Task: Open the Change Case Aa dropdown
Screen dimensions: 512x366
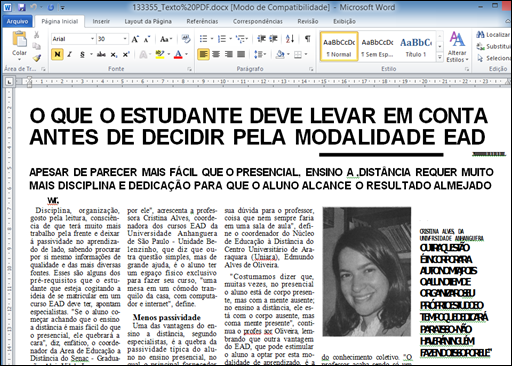Action: [166, 39]
